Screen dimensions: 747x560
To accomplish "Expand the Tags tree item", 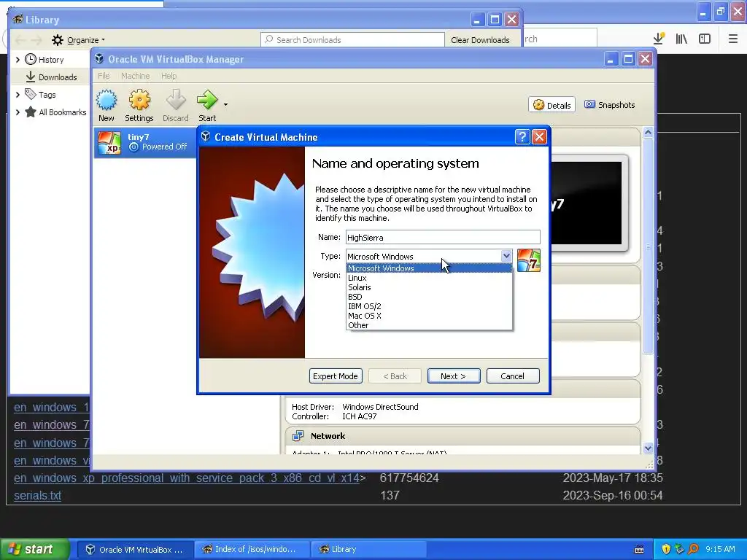I will pyautogui.click(x=18, y=95).
